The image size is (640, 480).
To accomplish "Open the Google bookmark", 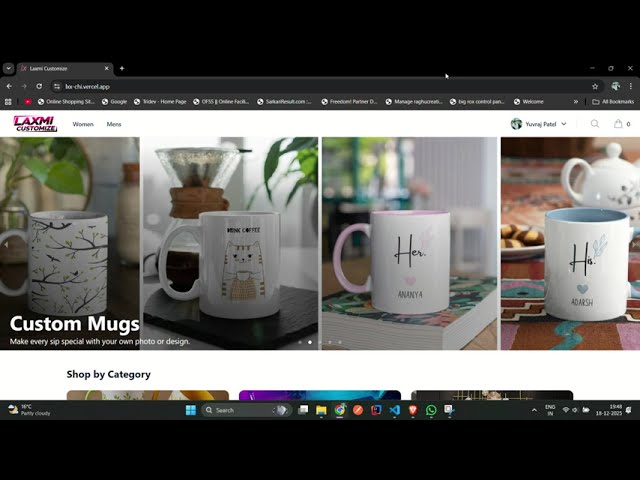I will (x=114, y=102).
